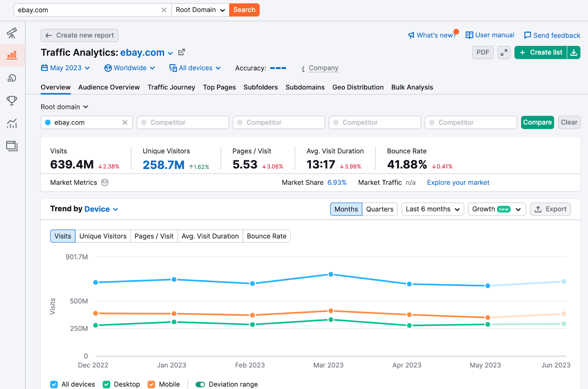Click the upload icon in the Export button
Screen dimensions: 588x389
[x=538, y=209]
